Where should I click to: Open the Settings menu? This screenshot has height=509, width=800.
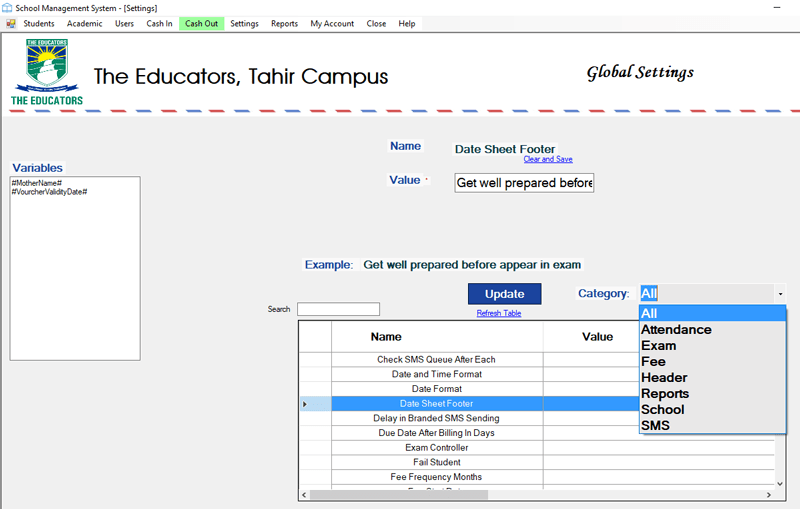pos(244,23)
